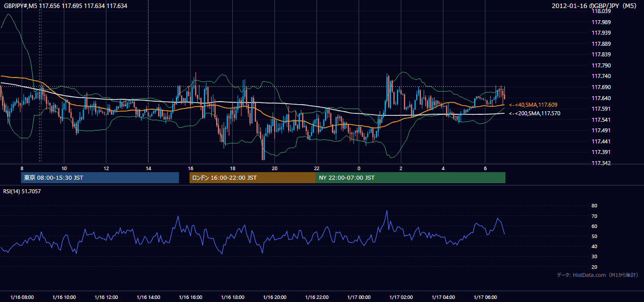Click hour label 10 below price chart

[64, 168]
